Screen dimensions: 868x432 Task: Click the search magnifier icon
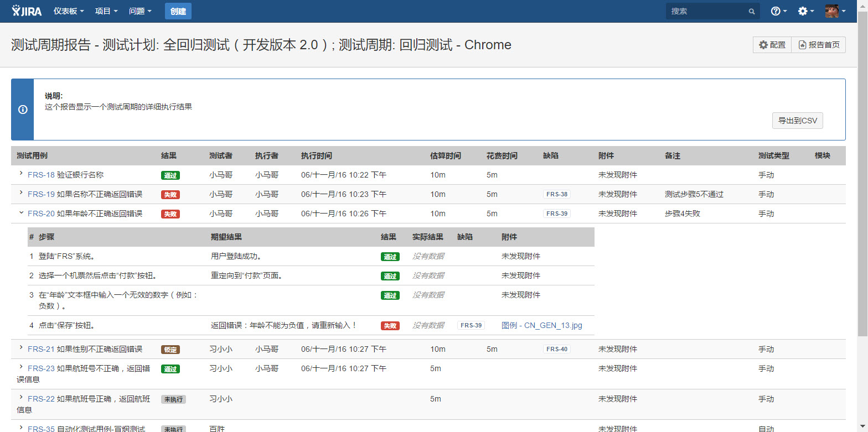tap(751, 11)
